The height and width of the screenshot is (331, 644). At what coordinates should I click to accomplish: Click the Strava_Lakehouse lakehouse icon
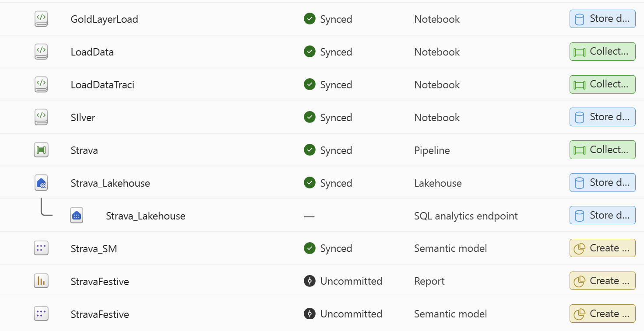(41, 183)
